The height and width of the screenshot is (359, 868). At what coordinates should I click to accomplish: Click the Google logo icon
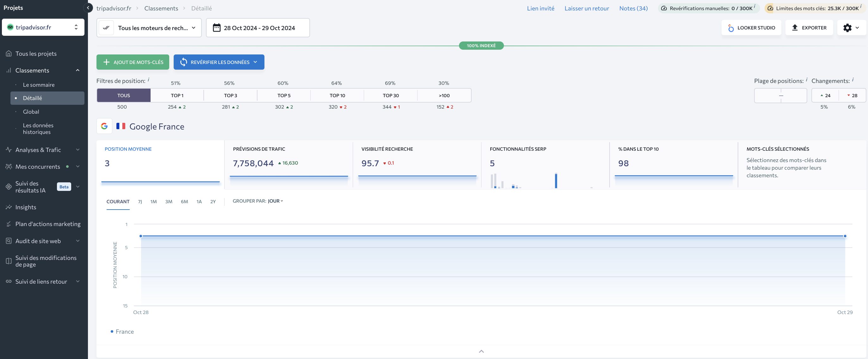point(104,126)
